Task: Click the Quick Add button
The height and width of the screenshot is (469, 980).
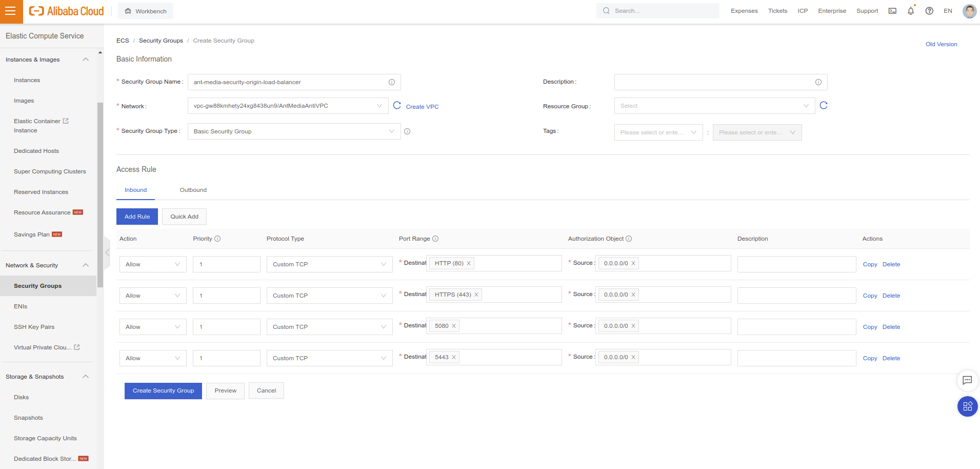Action: [x=184, y=217]
